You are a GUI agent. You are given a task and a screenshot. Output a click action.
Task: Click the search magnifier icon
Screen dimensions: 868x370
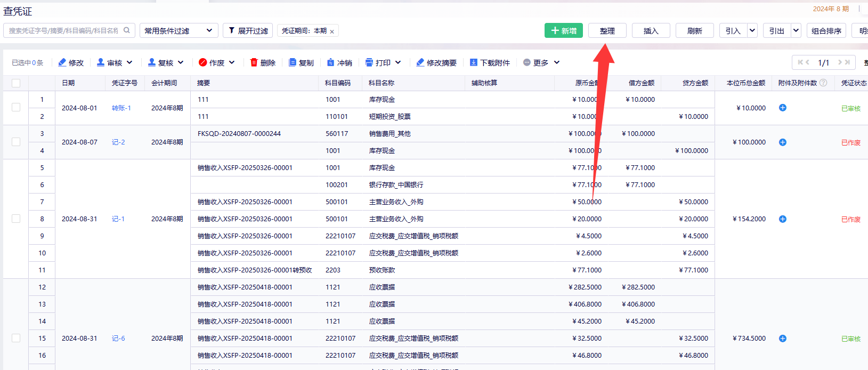click(x=127, y=30)
